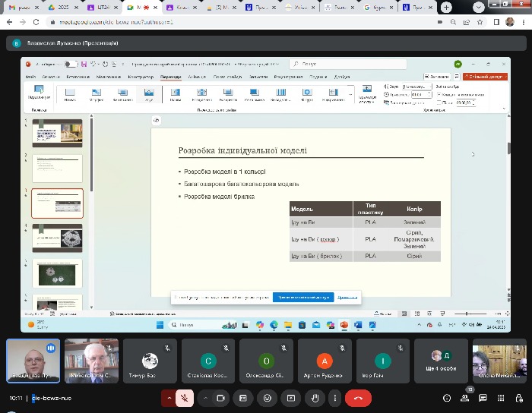The width and height of the screenshot is (532, 413).
Task: Open the new browser tab button
Action: 445,7
